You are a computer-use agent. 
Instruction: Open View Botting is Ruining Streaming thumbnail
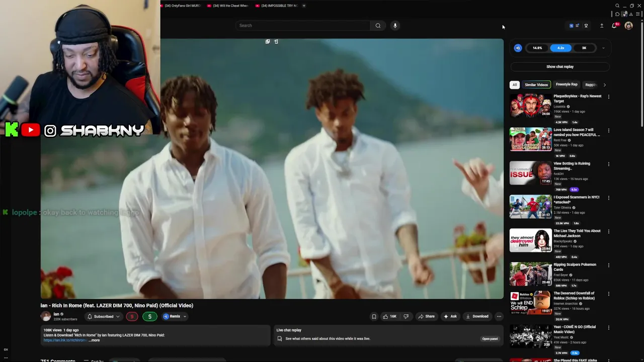tap(530, 173)
